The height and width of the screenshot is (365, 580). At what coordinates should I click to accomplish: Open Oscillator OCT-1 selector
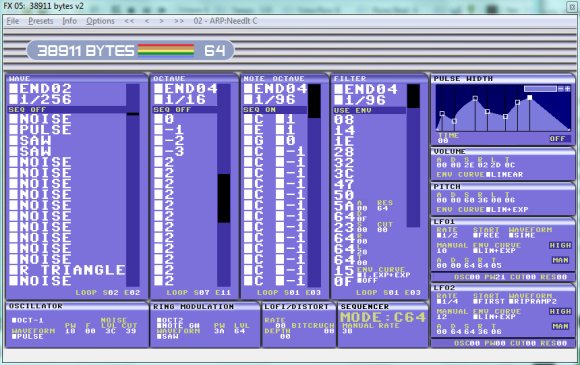(x=27, y=320)
